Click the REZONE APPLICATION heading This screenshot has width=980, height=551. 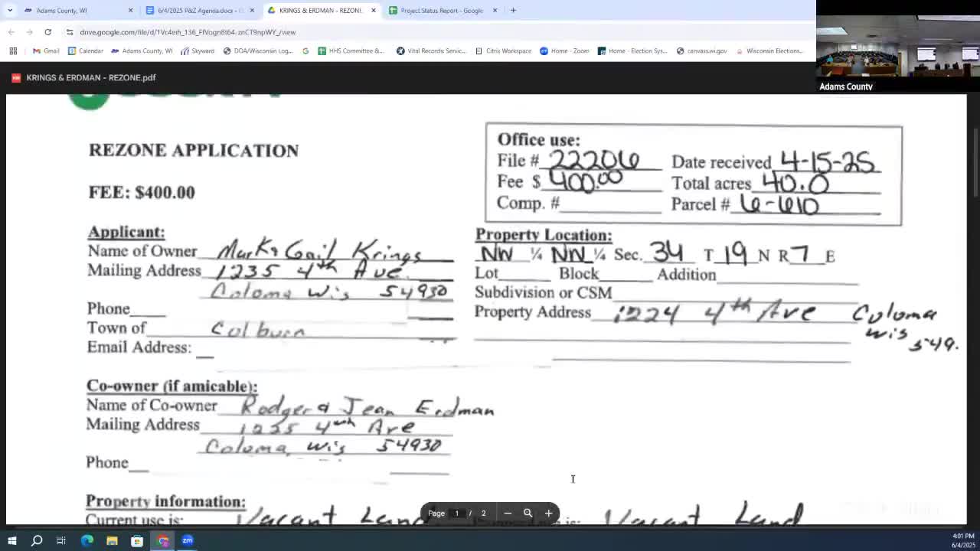pos(194,150)
